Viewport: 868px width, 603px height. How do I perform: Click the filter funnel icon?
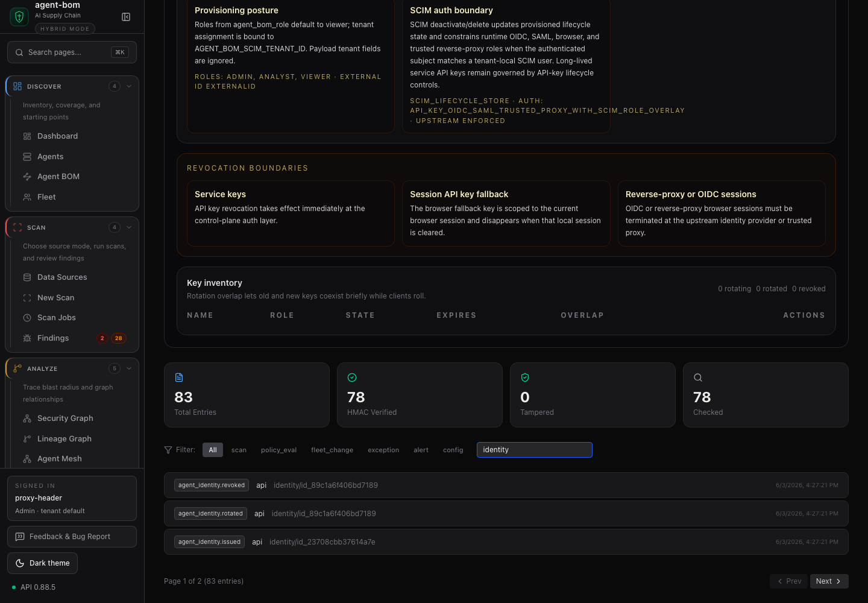click(x=168, y=450)
